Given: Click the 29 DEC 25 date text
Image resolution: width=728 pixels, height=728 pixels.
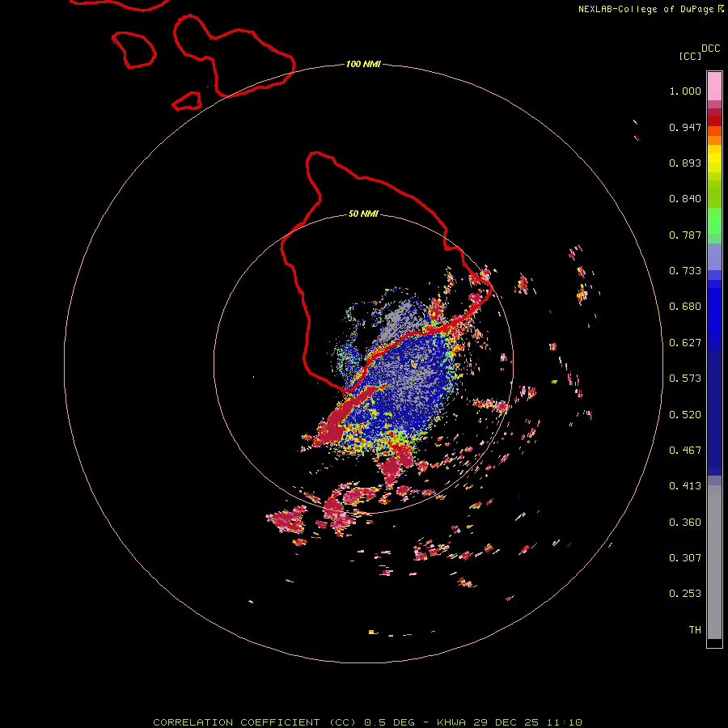Looking at the screenshot, I should point(506,722).
